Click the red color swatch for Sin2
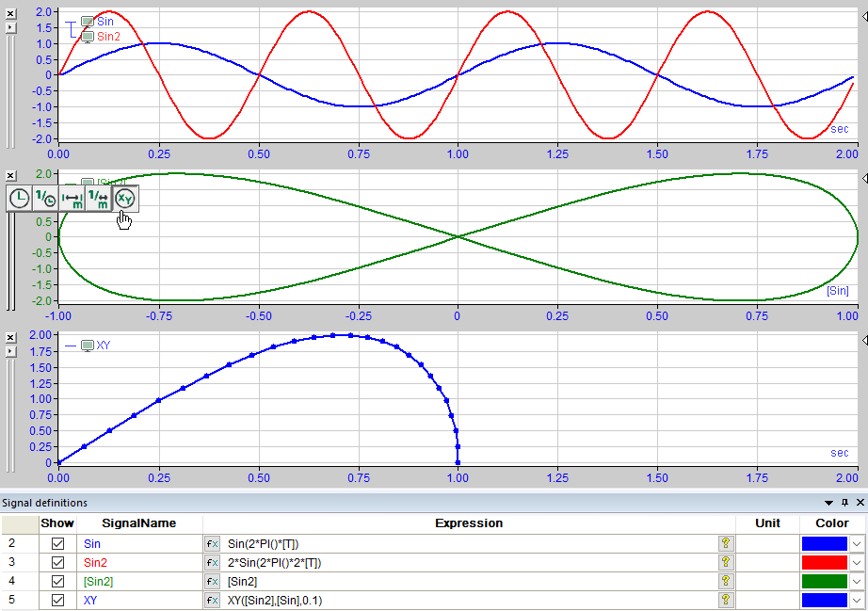 (825, 563)
